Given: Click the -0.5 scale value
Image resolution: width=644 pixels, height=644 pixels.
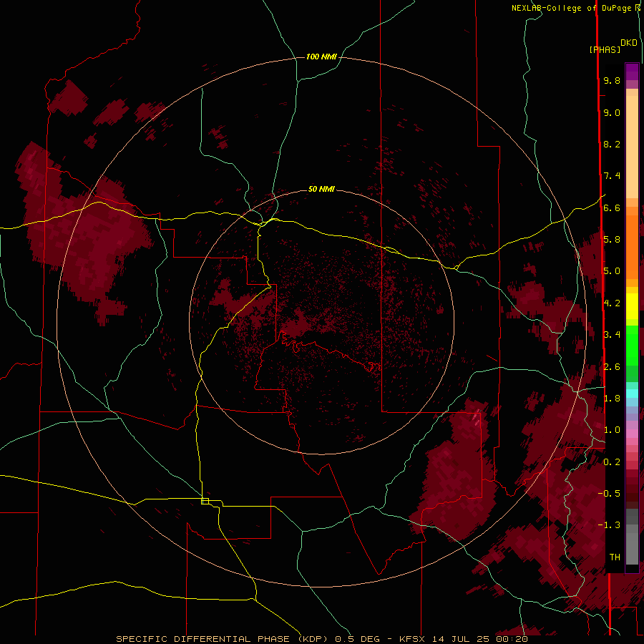Looking at the screenshot, I should pos(609,494).
